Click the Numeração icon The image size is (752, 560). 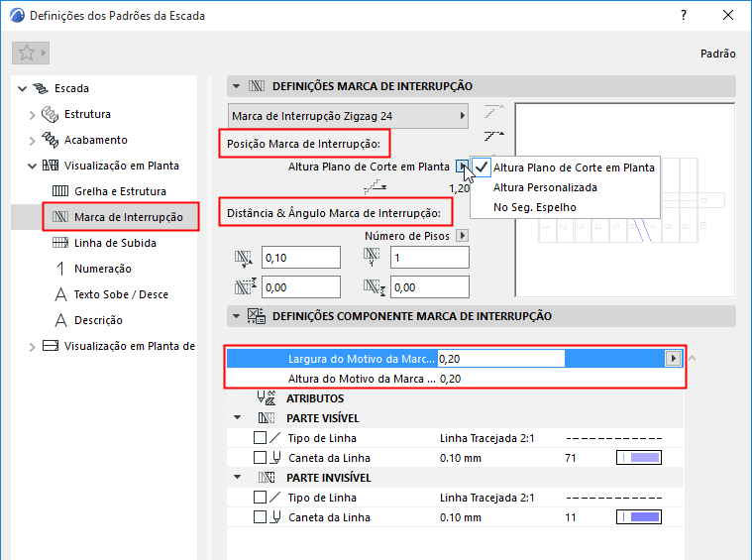click(x=60, y=269)
